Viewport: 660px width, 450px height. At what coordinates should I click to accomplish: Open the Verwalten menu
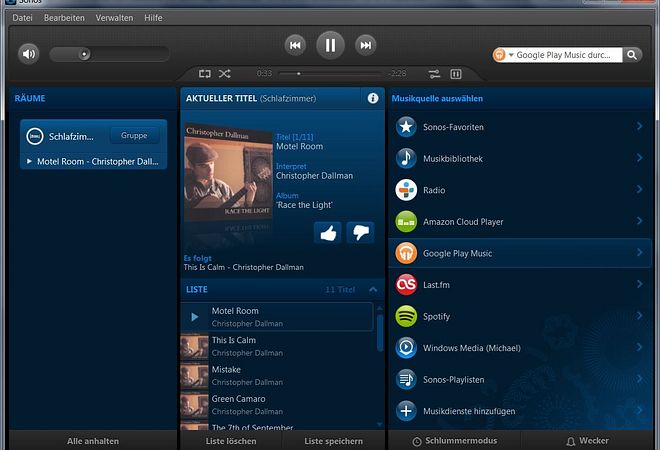[x=114, y=18]
